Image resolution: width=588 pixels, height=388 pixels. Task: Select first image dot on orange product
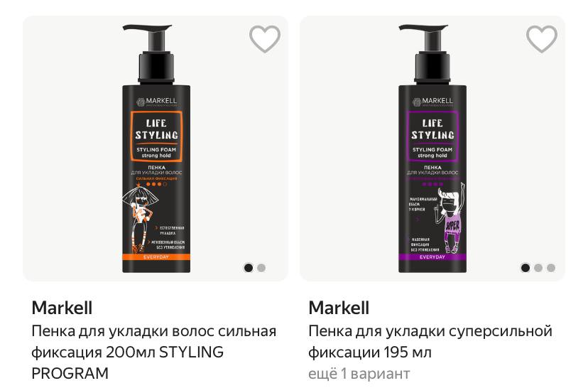[x=249, y=268]
